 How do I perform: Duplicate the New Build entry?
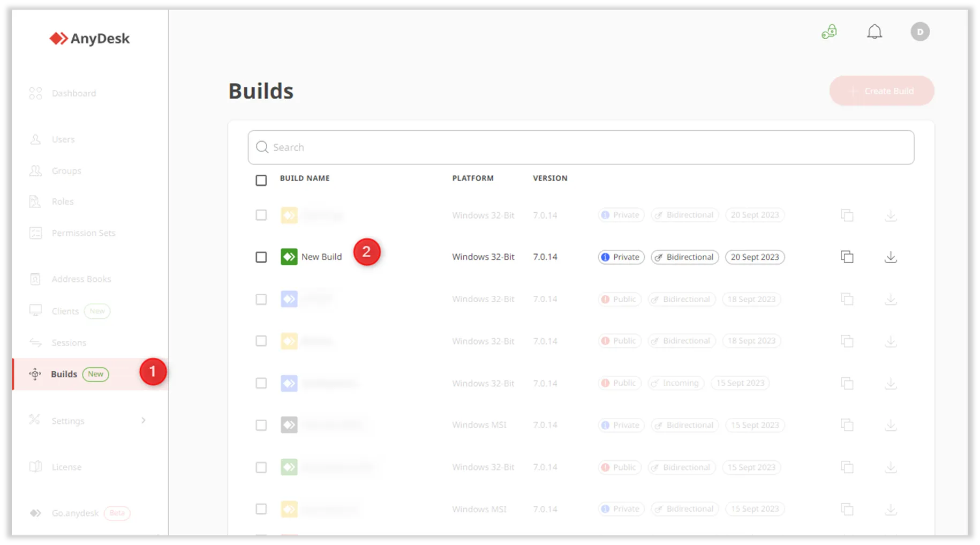tap(847, 257)
